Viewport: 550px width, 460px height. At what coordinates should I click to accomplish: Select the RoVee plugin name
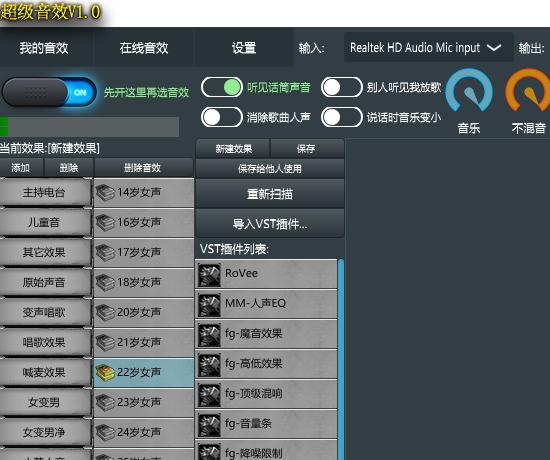click(x=241, y=273)
